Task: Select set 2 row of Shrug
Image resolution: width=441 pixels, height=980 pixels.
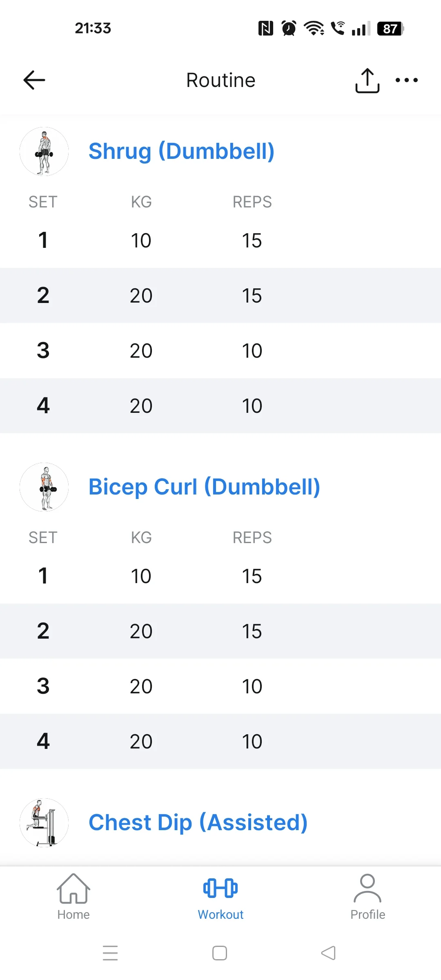Action: [220, 296]
